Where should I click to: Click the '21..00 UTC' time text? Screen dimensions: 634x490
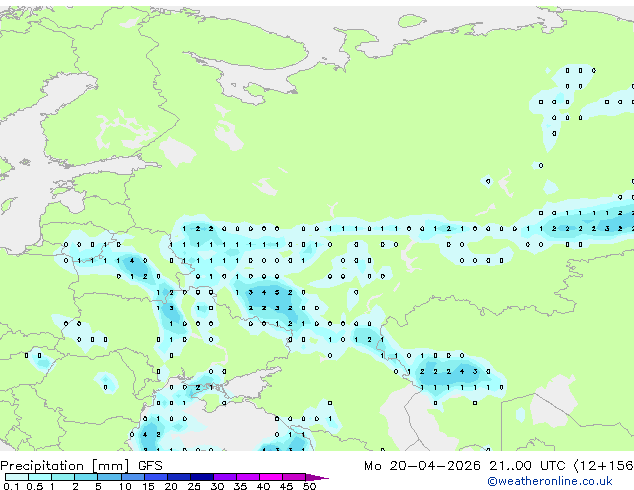click(527, 466)
